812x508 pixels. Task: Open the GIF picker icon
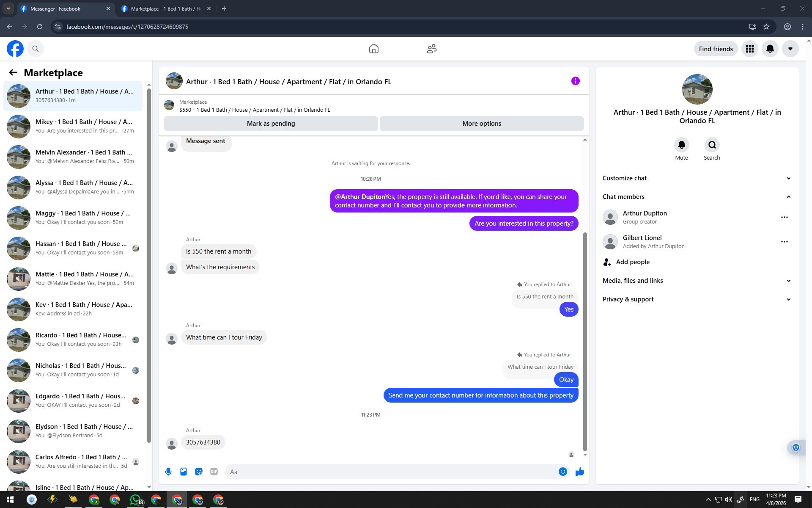[214, 472]
